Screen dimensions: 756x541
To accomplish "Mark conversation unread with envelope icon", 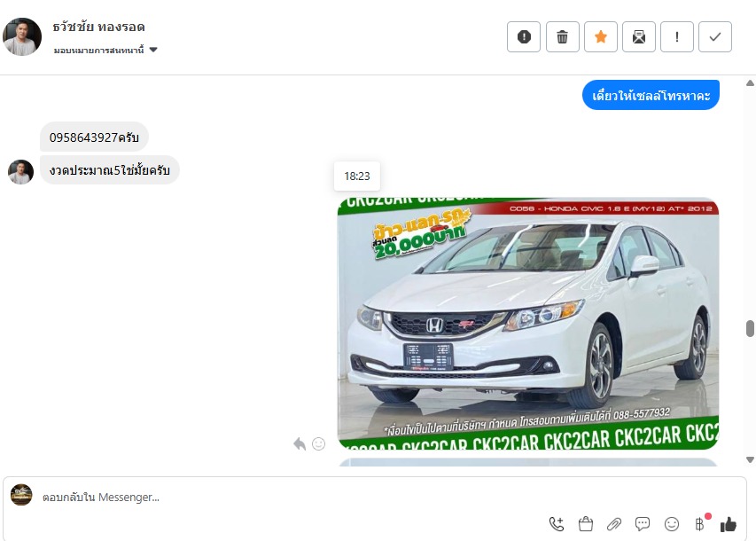I will (639, 36).
